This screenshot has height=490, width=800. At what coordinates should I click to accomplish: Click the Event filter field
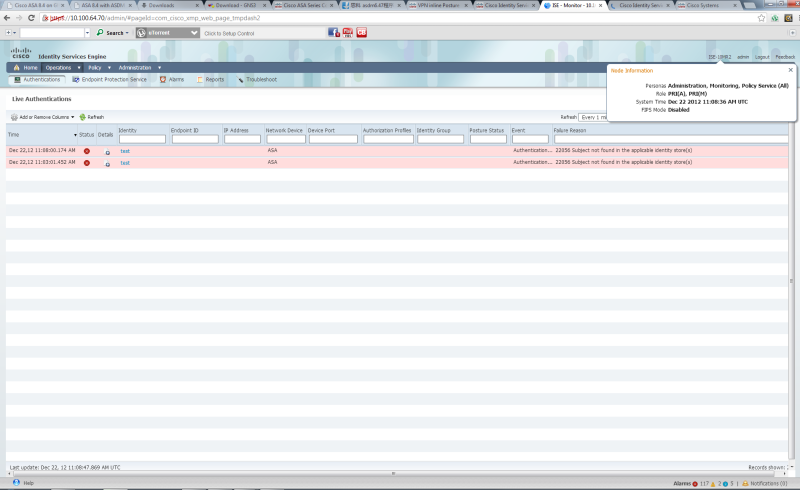click(530, 139)
